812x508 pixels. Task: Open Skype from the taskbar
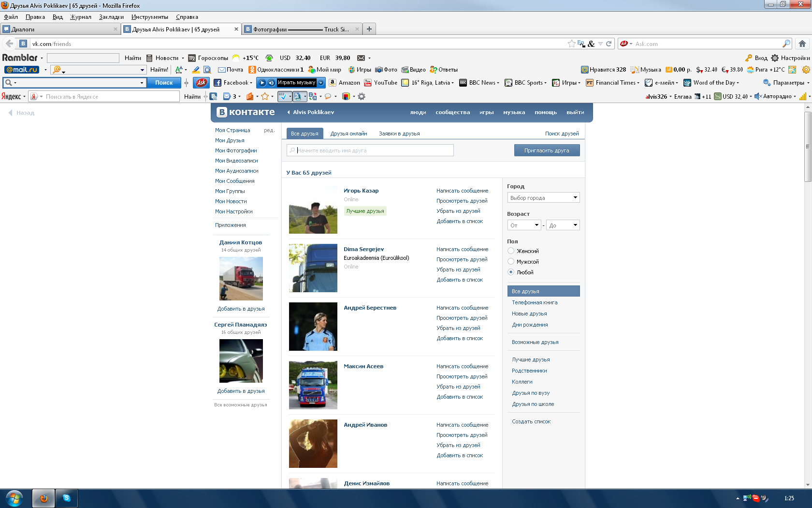coord(67,498)
